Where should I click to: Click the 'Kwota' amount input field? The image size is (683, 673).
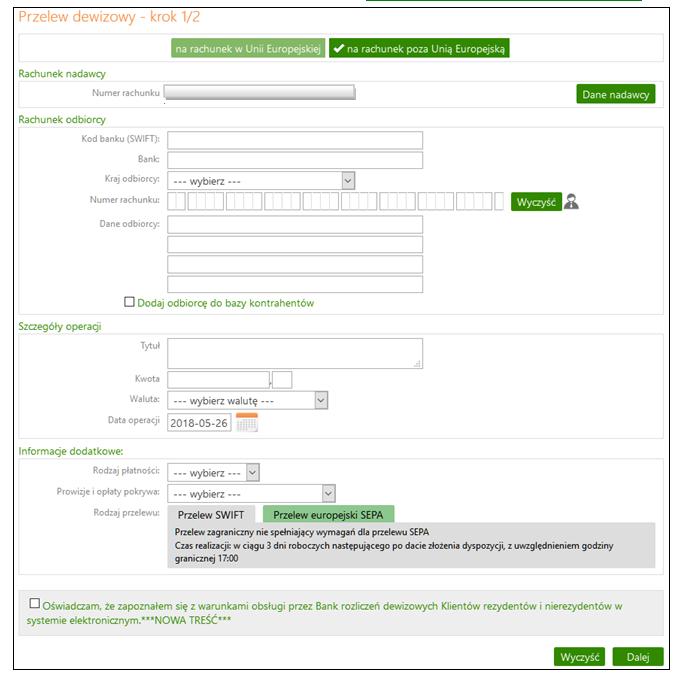click(x=219, y=379)
